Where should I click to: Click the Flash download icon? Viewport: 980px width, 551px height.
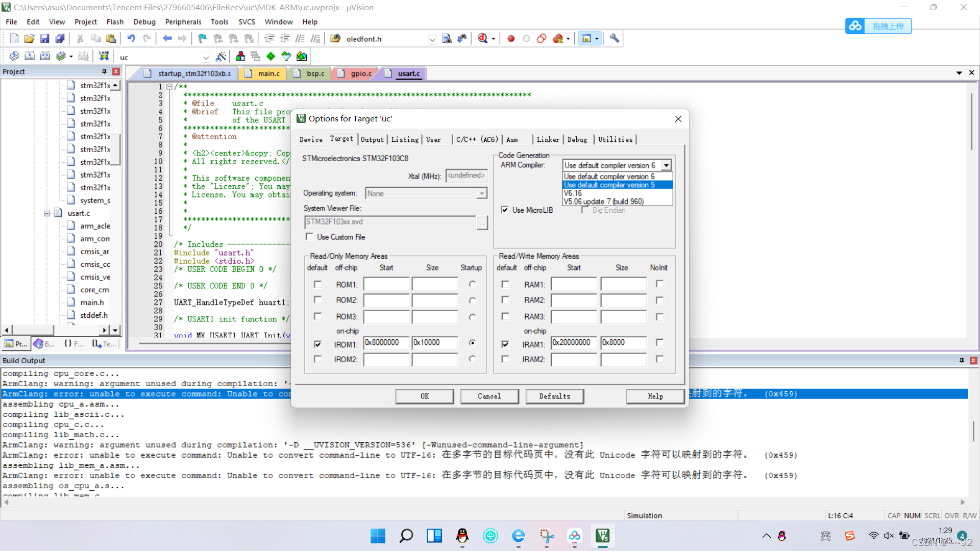(103, 57)
